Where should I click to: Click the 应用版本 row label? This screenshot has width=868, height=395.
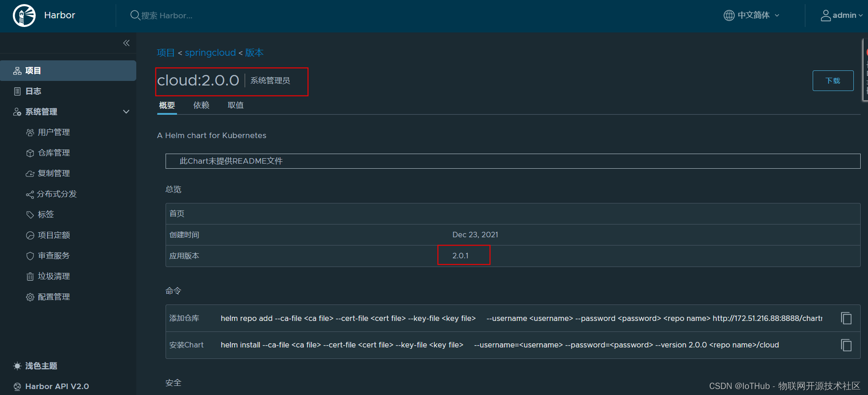[x=184, y=256]
